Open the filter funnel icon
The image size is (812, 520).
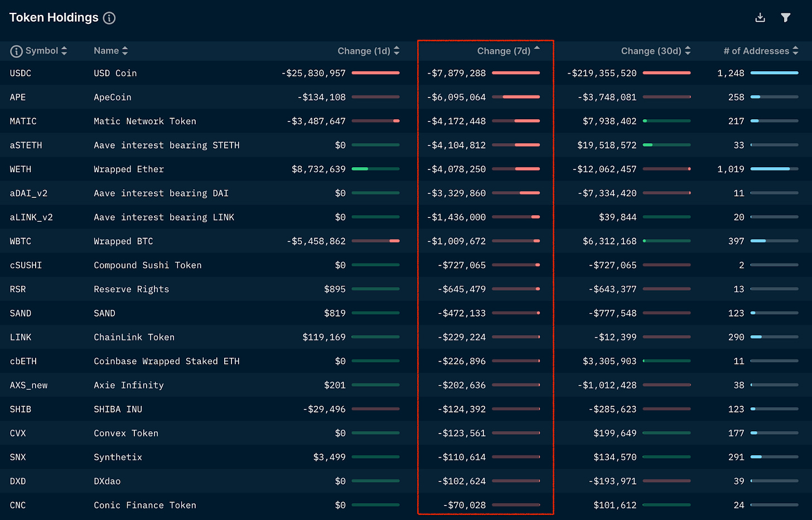coord(786,18)
